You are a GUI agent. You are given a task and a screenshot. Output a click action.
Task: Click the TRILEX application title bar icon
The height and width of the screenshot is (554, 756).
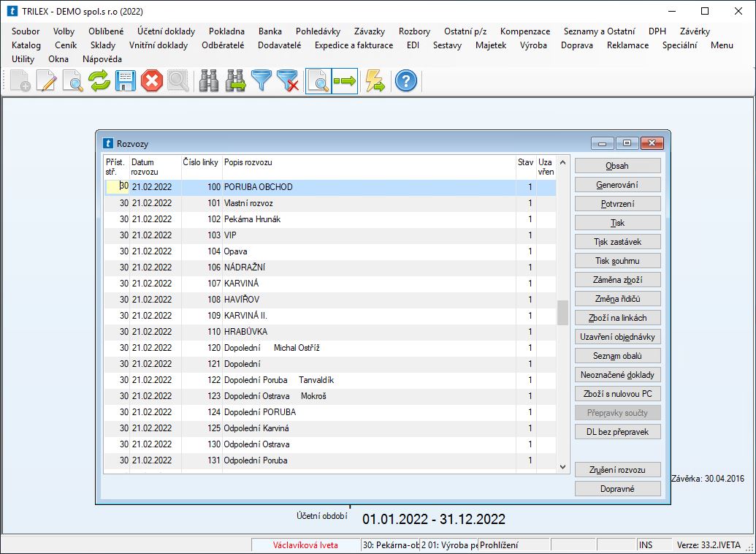tap(13, 11)
